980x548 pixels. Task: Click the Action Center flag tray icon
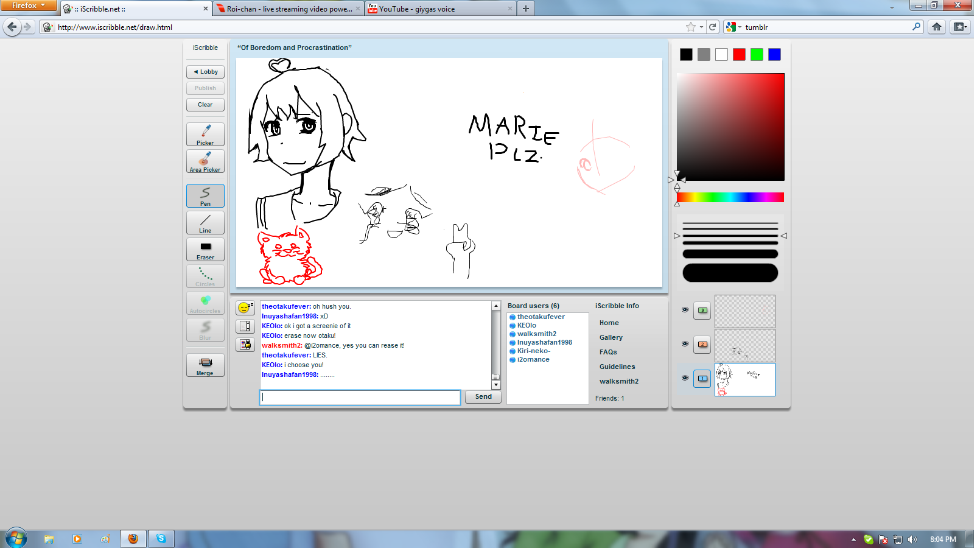pyautogui.click(x=883, y=539)
